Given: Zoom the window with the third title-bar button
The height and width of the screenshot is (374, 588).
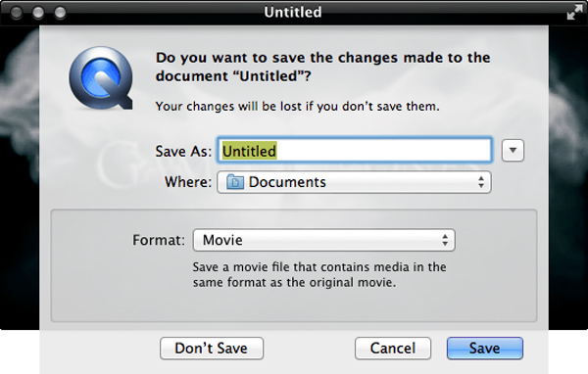Looking at the screenshot, I should point(60,13).
